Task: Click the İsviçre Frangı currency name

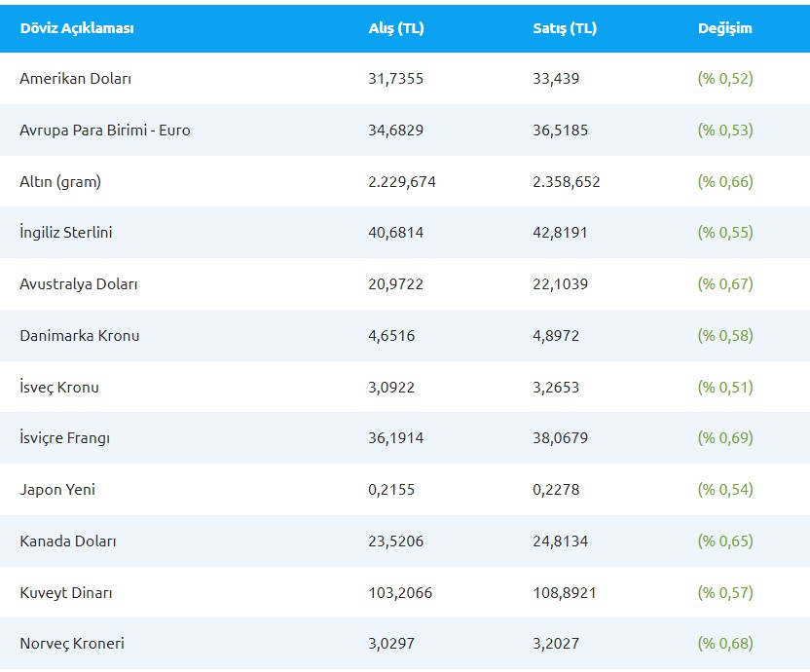Action: pyautogui.click(x=65, y=438)
